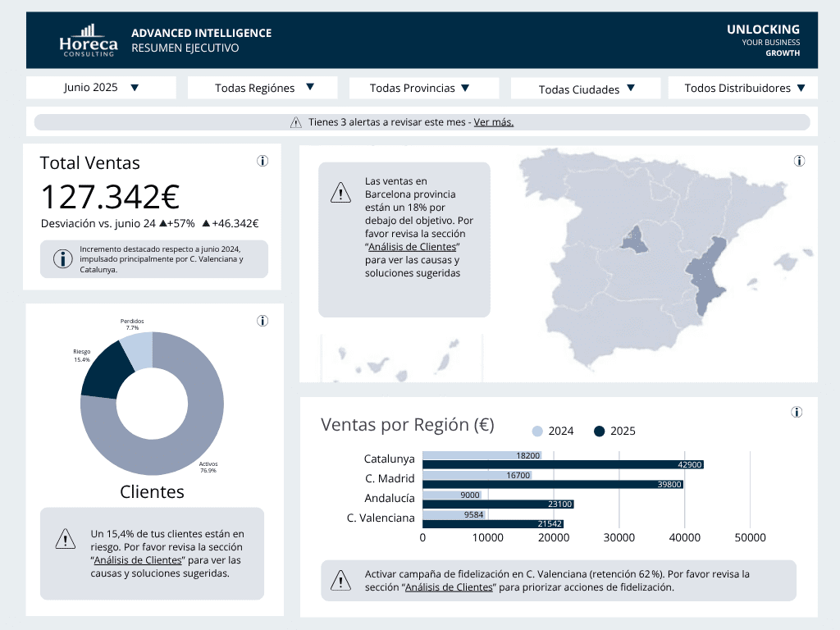
Task: Open the info icon on the Spain map panel
Action: pos(799,161)
